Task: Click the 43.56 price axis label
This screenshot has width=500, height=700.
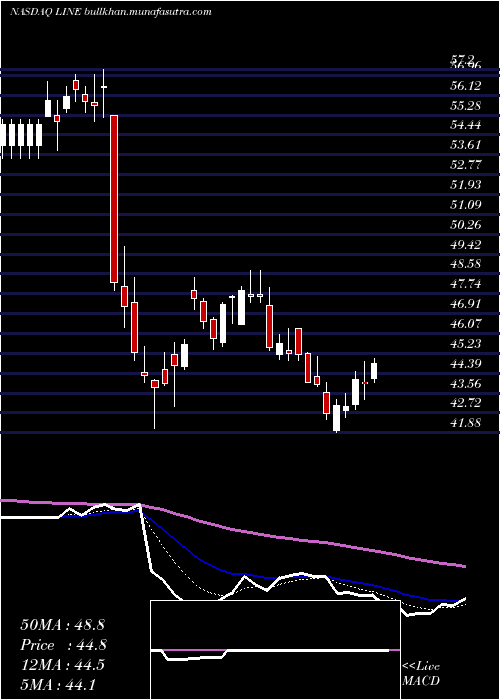Action: [x=466, y=383]
